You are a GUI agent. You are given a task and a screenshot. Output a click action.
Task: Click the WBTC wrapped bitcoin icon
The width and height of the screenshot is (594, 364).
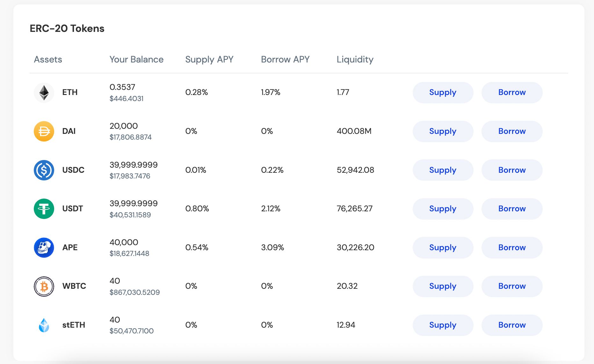coord(44,286)
